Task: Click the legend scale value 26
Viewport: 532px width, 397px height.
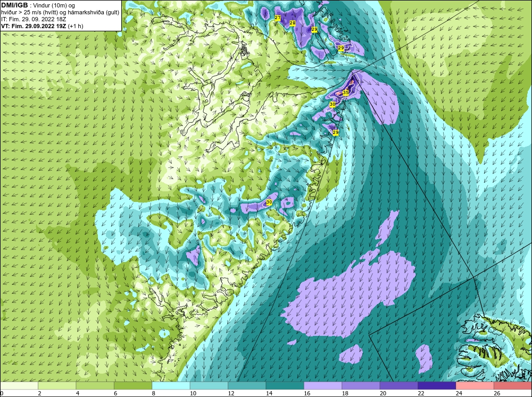Action: (497, 393)
